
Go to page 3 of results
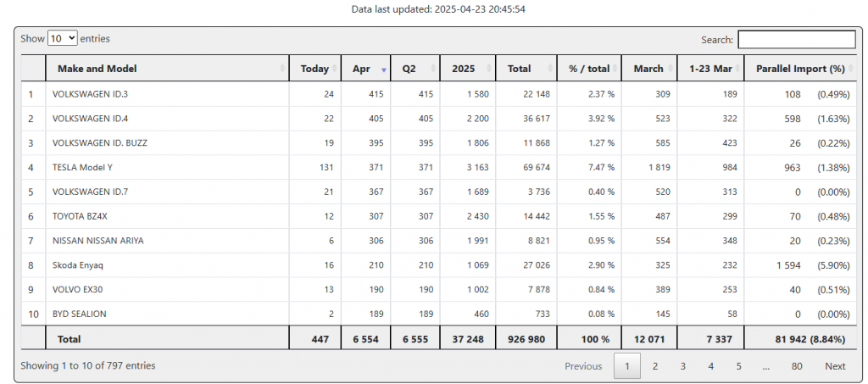tap(682, 366)
